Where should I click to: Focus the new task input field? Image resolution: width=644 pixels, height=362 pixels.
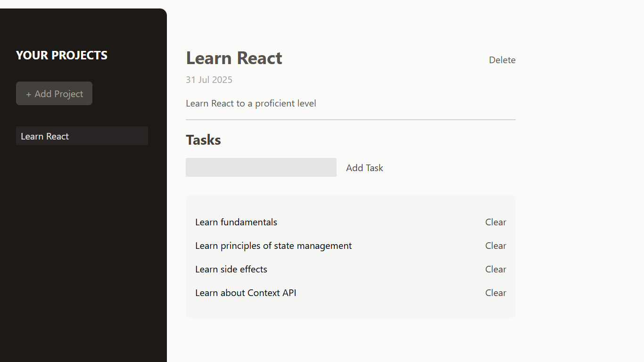261,167
